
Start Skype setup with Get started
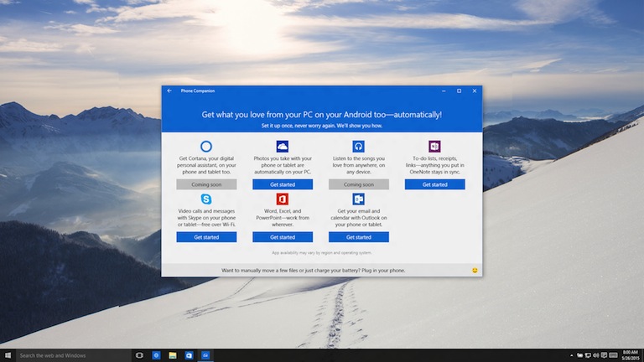[206, 237]
